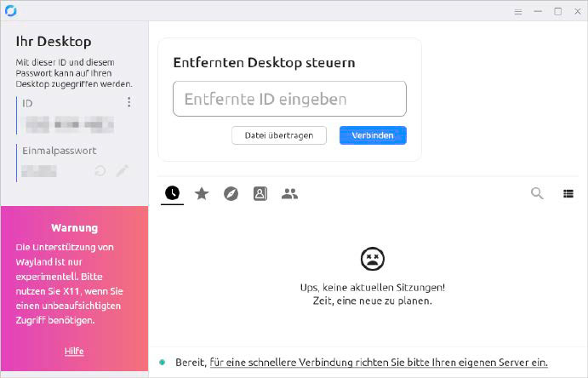Minimize the RustDesk window

(538, 12)
